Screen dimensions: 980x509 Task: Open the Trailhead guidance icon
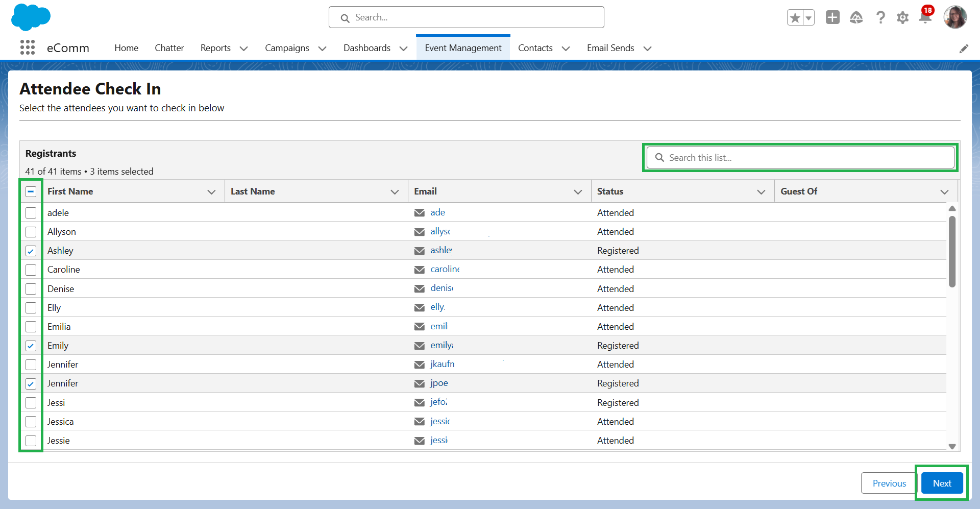click(x=856, y=18)
